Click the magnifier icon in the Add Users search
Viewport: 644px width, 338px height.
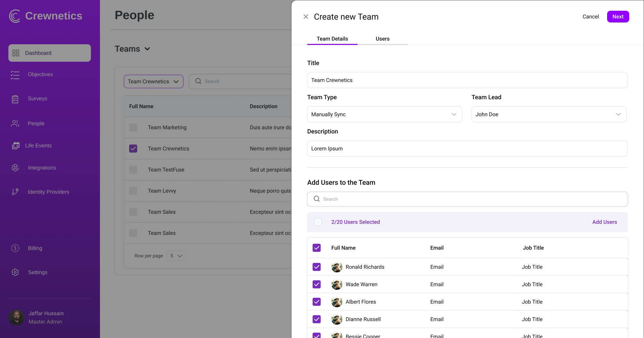pyautogui.click(x=317, y=199)
